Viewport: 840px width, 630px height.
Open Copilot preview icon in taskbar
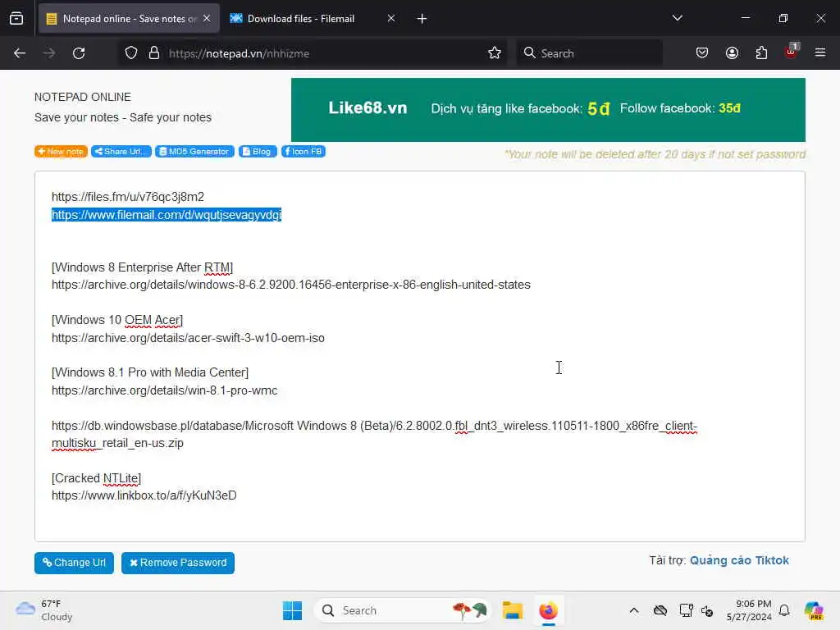(x=814, y=610)
